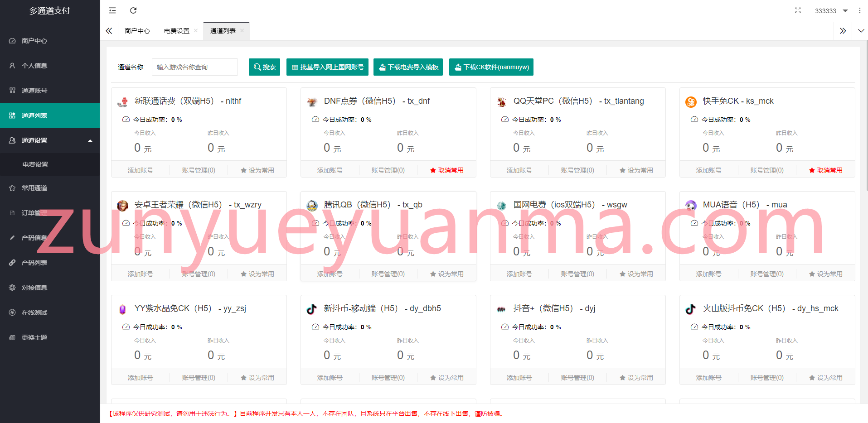Focus the 通道名称 search input
Viewport: 868px width, 423px height.
pyautogui.click(x=195, y=67)
